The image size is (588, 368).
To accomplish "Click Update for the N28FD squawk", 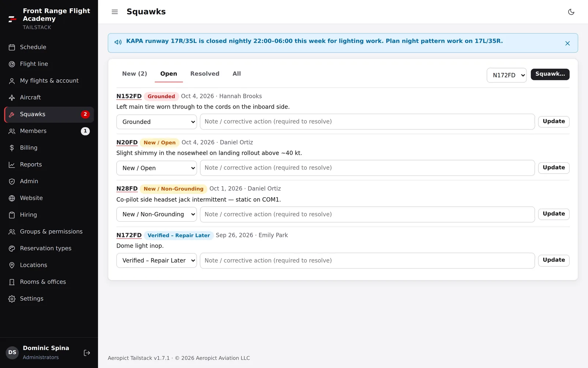I will pos(553,214).
